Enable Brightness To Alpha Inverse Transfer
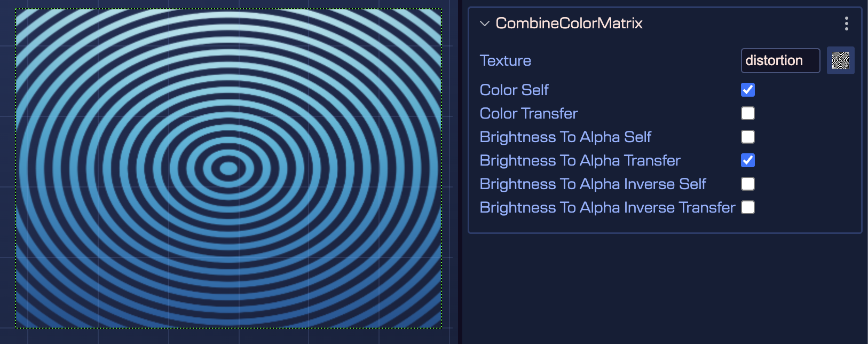The width and height of the screenshot is (868, 344). pyautogui.click(x=748, y=207)
